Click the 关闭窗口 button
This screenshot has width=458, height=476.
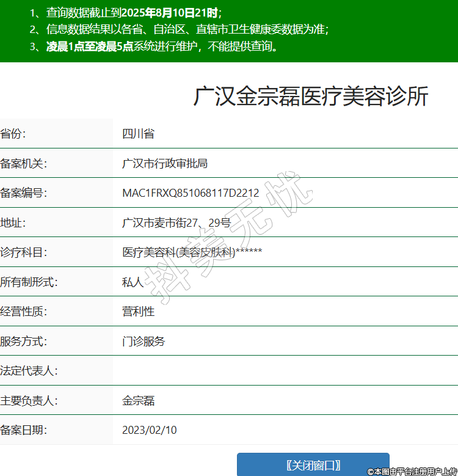coord(313,465)
